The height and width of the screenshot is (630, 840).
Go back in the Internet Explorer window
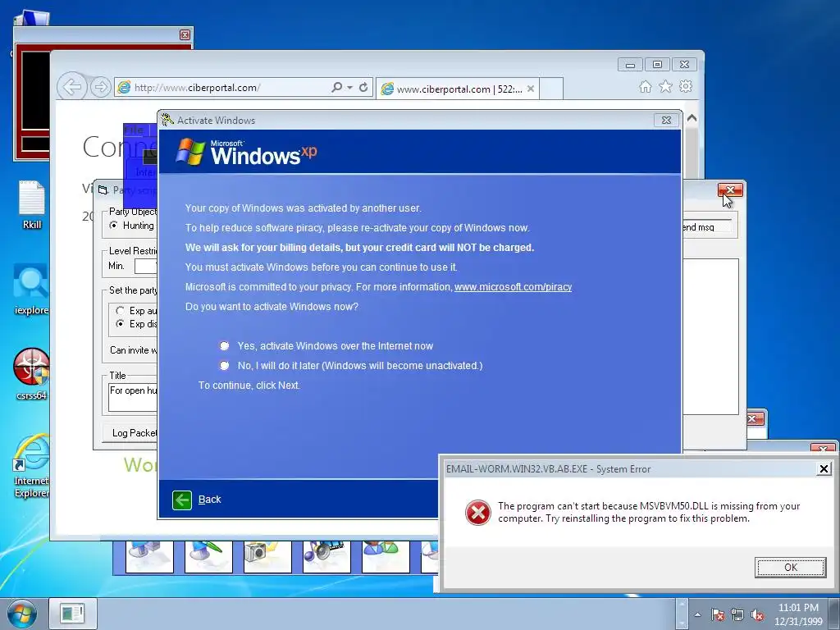pyautogui.click(x=72, y=86)
